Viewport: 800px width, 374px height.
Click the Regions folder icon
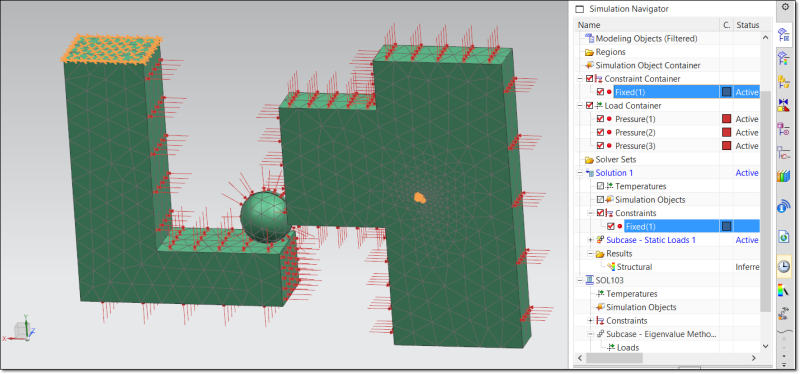(x=589, y=52)
